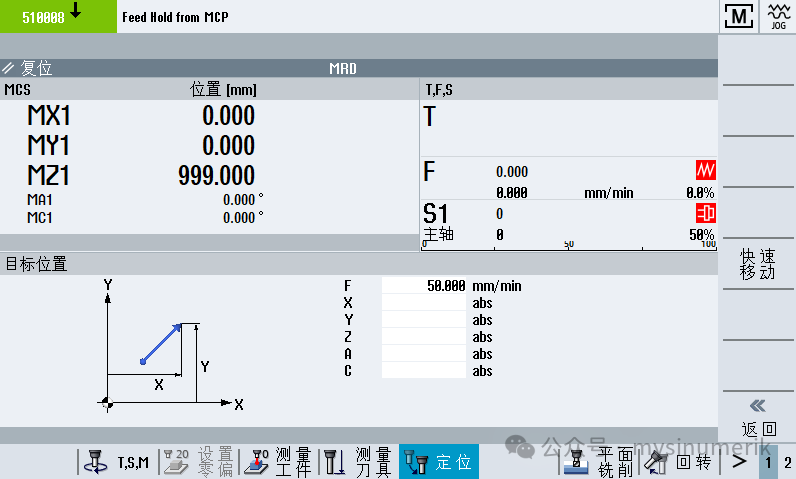Click the back double-chevron icon
Screen dimensions: 796x479
pos(757,406)
